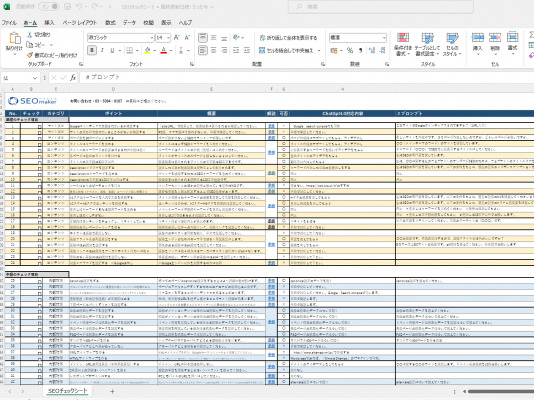Open the 解説 link in row No. 25
This screenshot has width=534, height=400.
[x=271, y=281]
